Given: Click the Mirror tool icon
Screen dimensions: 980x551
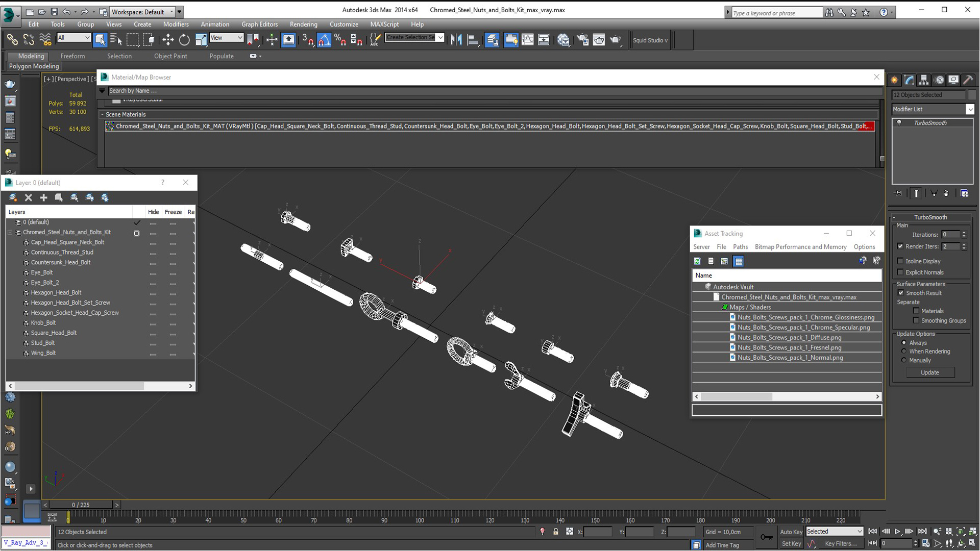Looking at the screenshot, I should tap(456, 40).
